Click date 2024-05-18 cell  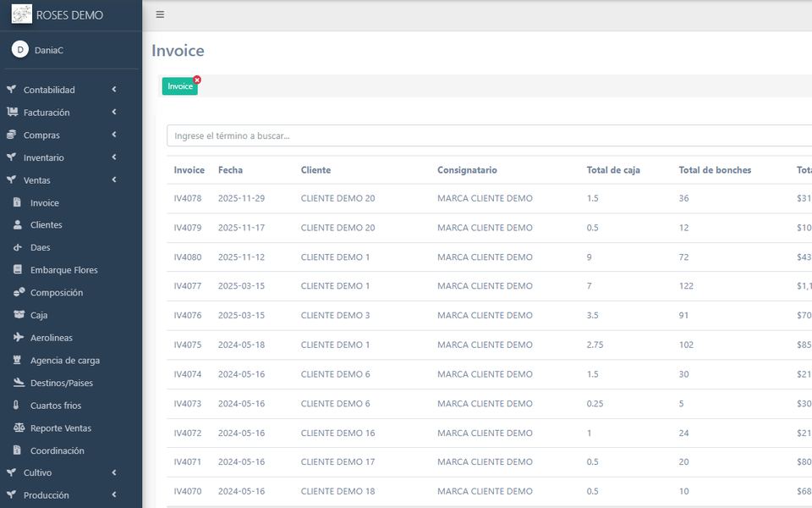(x=241, y=345)
